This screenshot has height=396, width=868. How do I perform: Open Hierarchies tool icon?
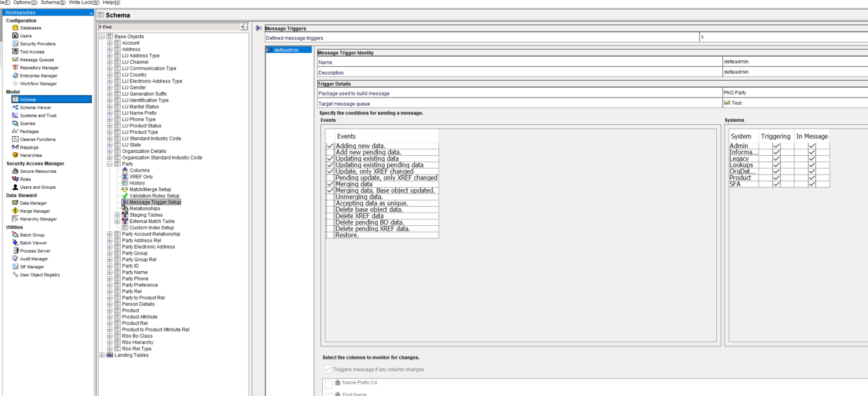(15, 155)
